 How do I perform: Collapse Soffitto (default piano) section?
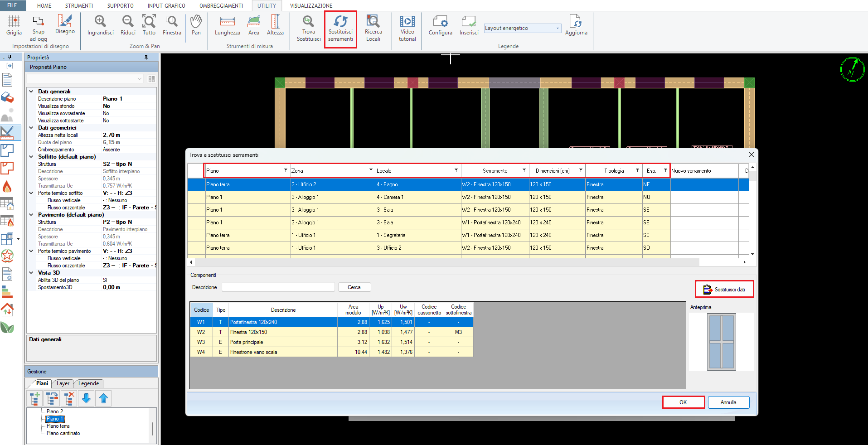point(31,157)
